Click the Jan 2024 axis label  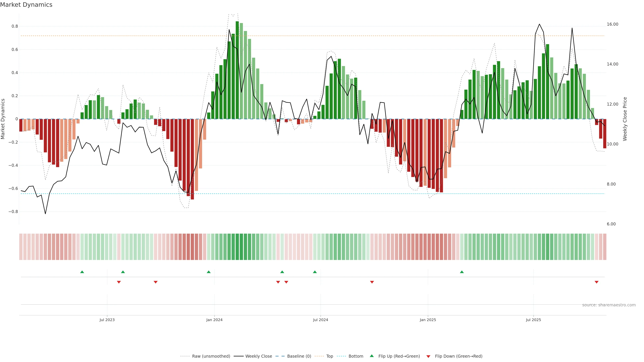coord(214,320)
